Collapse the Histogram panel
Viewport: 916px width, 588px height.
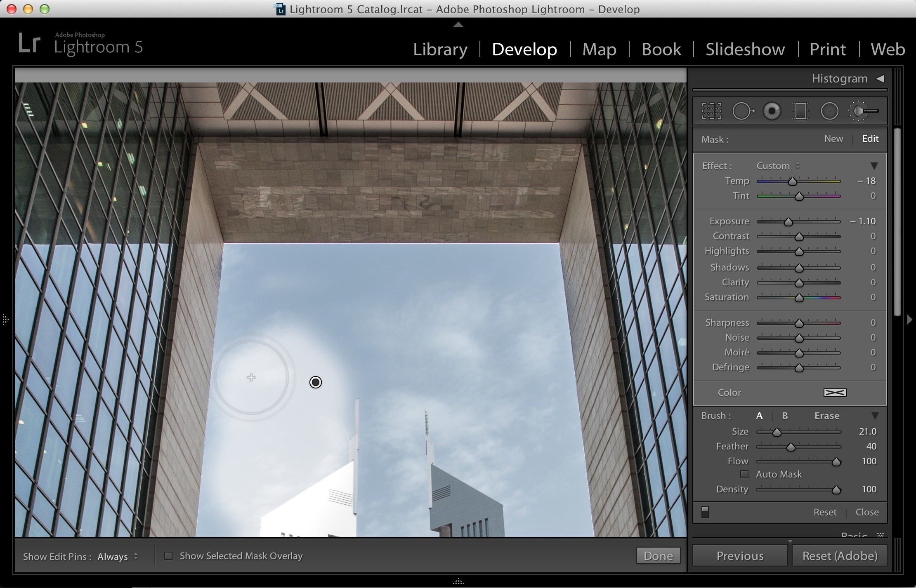coord(880,78)
